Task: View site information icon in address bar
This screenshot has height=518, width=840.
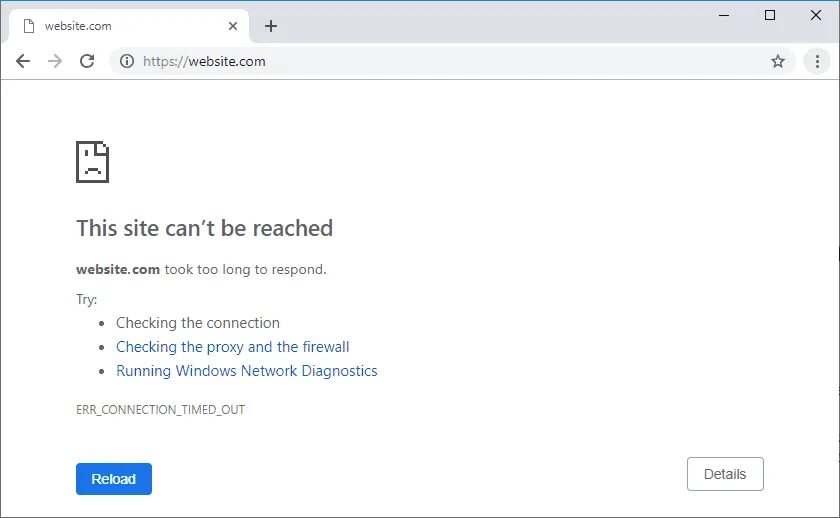Action: (x=127, y=61)
